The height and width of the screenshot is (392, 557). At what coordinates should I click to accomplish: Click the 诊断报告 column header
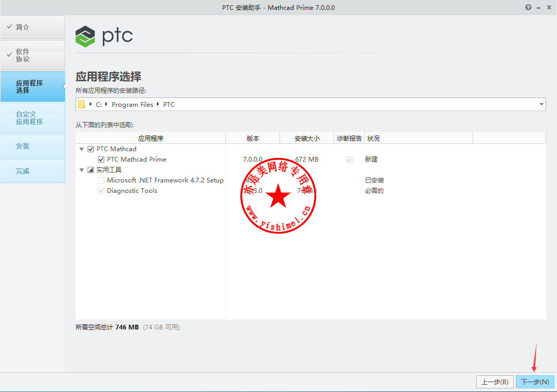click(349, 138)
